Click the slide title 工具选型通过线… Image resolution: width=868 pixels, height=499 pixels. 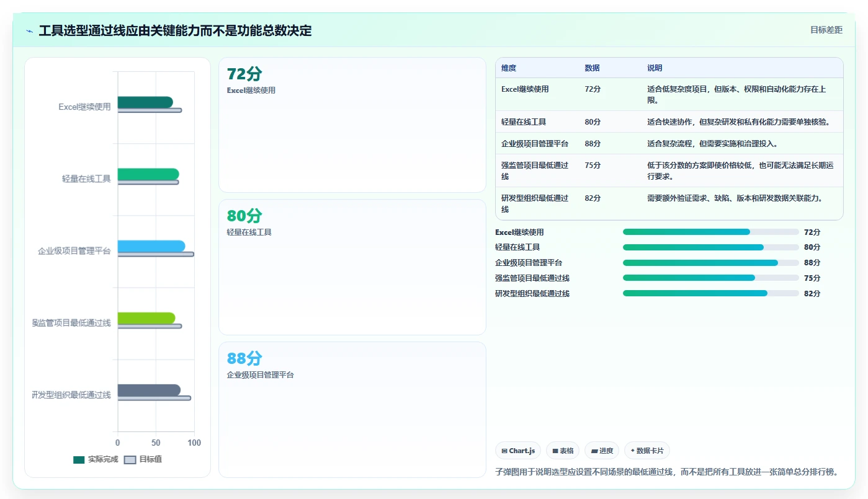(175, 30)
